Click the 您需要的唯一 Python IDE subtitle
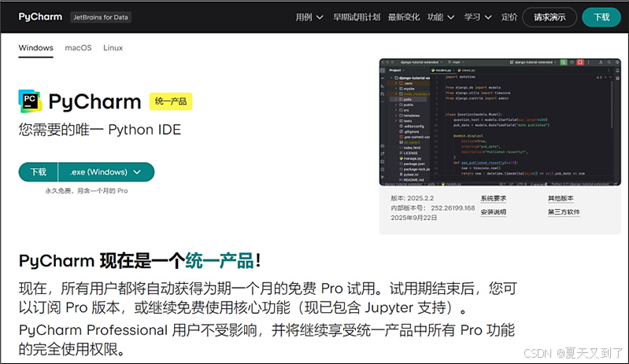 pyautogui.click(x=100, y=130)
